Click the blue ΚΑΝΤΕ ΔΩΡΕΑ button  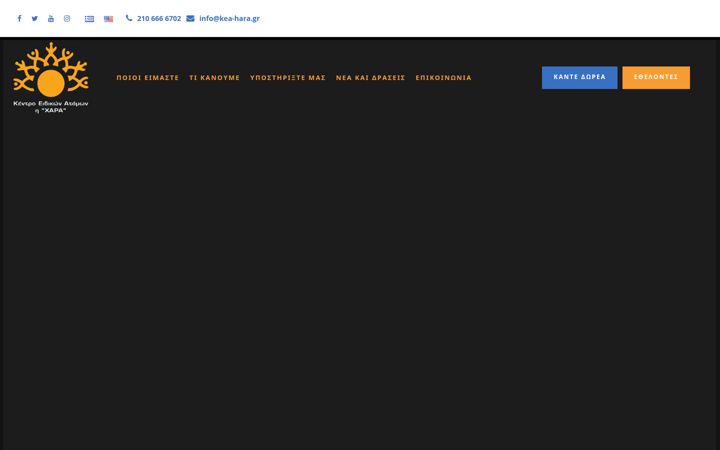click(579, 77)
